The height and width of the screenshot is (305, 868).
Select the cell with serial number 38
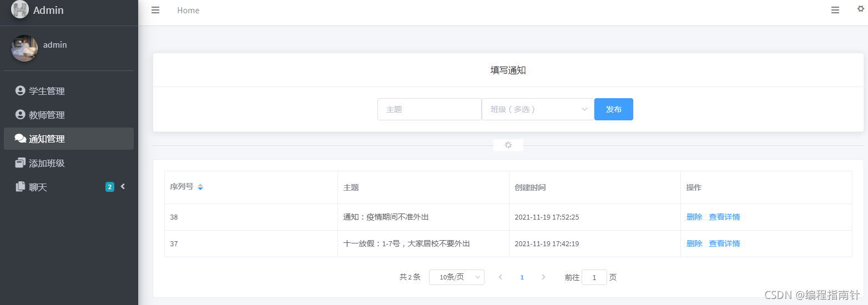[251, 217]
